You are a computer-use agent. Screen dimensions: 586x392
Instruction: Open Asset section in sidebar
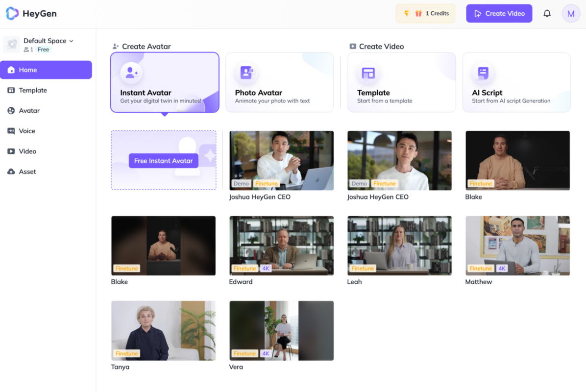pyautogui.click(x=27, y=171)
